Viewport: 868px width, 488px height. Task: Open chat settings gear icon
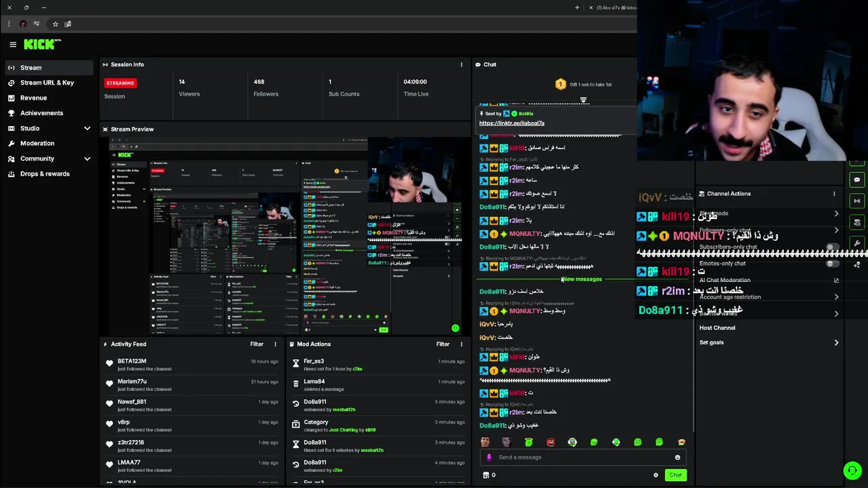(655, 475)
